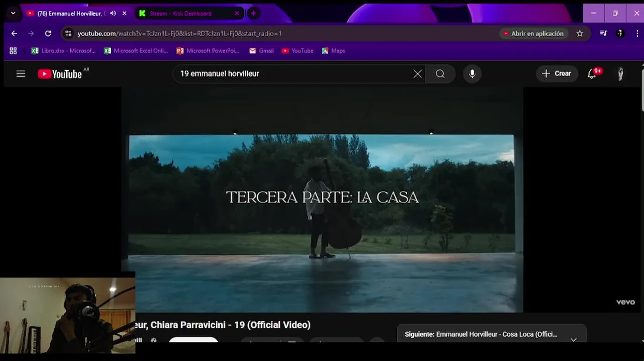This screenshot has height=361, width=644.
Task: Open a new browser tab
Action: (x=253, y=14)
